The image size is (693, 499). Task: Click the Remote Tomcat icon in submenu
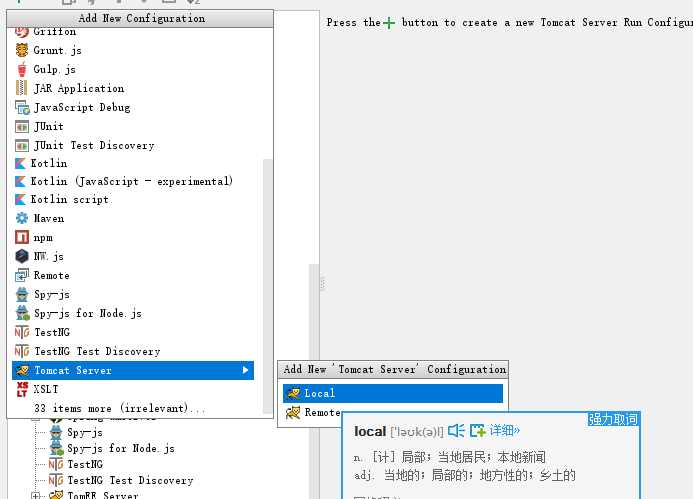[x=293, y=412]
